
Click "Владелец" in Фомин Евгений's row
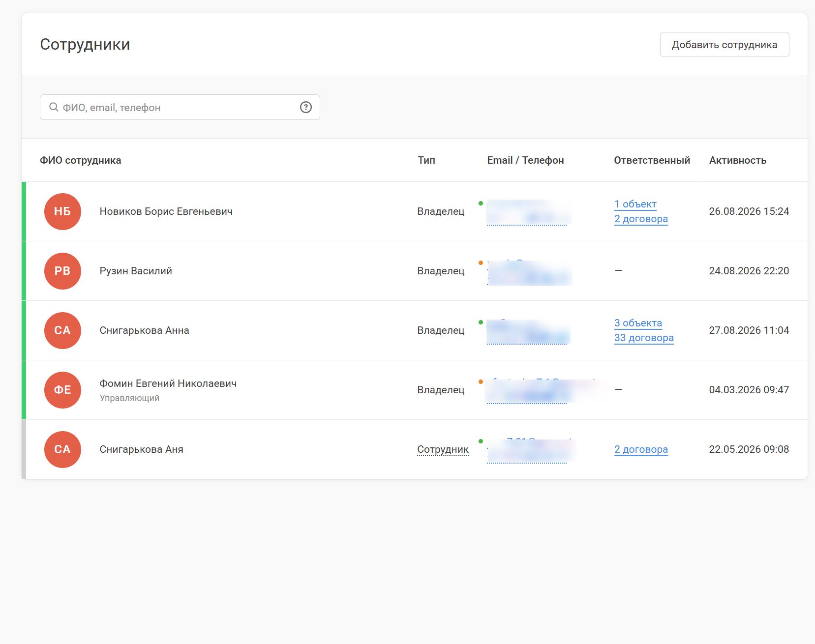(441, 390)
